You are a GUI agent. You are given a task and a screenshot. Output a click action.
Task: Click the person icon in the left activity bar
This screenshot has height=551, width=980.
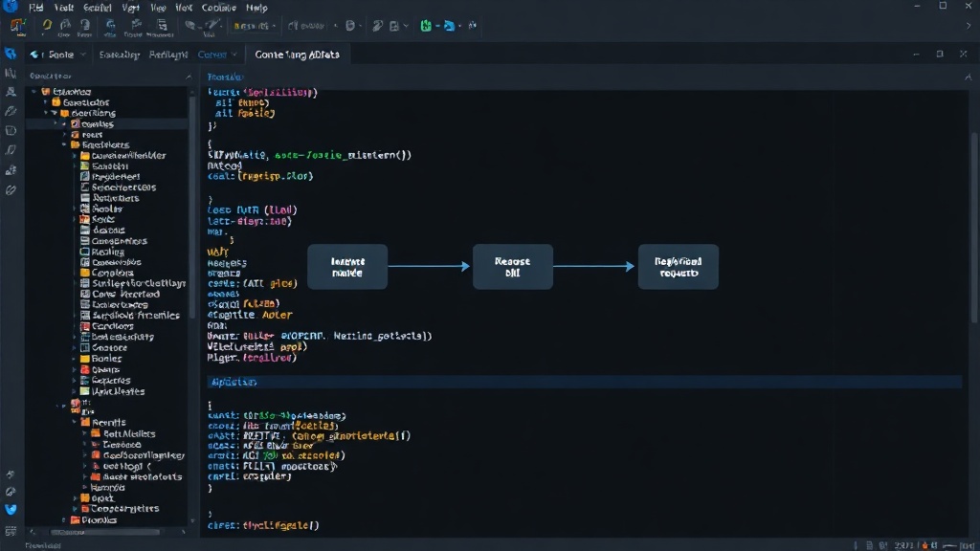[x=11, y=92]
